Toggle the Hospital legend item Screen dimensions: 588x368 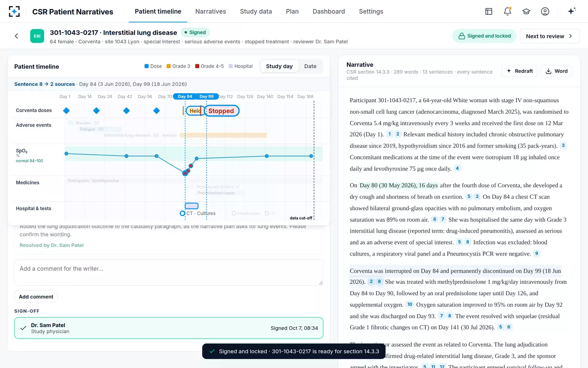click(x=241, y=66)
